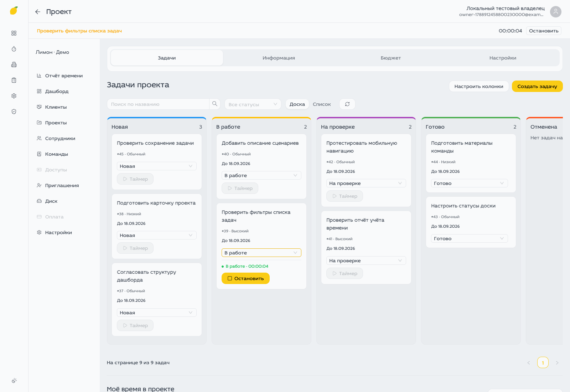Screen dimensions: 570x392
Task: Go to the next page arrow
Action: tap(557, 363)
